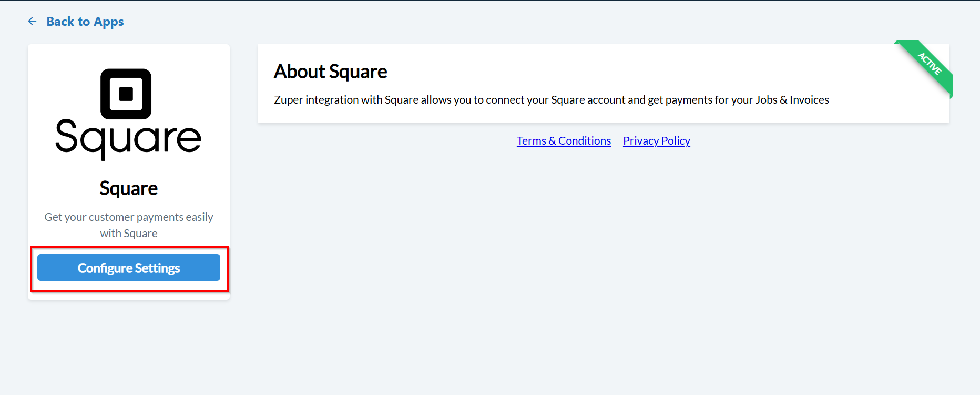Click the Configure Settings button
This screenshot has width=980, height=395.
pos(129,268)
